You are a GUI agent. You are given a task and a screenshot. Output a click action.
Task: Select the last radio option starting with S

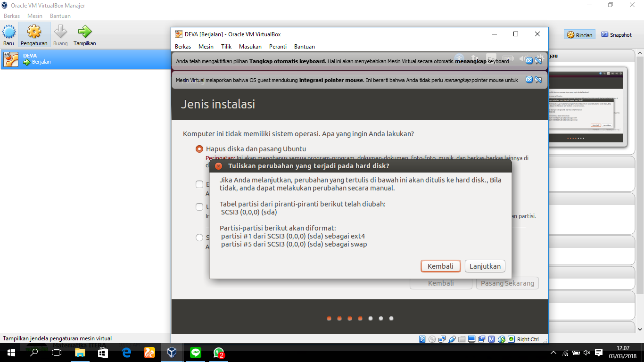[x=199, y=238]
